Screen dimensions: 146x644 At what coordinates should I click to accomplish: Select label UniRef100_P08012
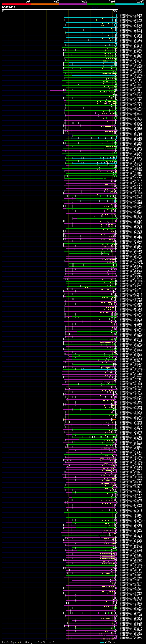coord(131,42)
